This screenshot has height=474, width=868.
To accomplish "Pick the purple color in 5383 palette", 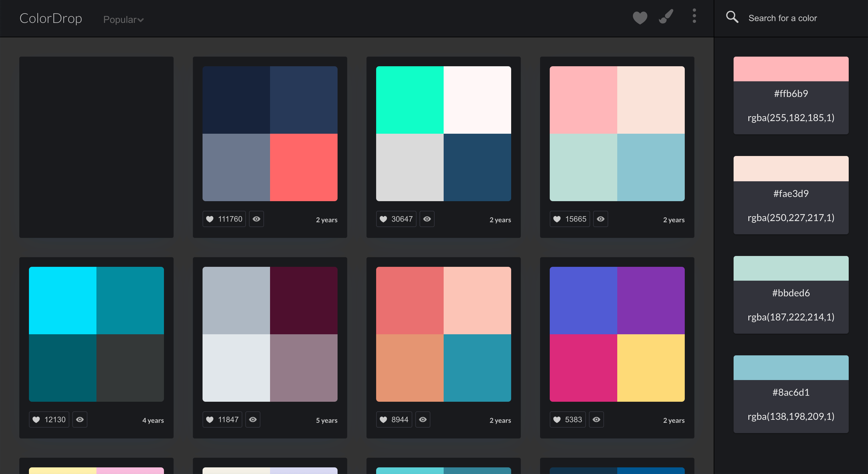I will coord(651,301).
